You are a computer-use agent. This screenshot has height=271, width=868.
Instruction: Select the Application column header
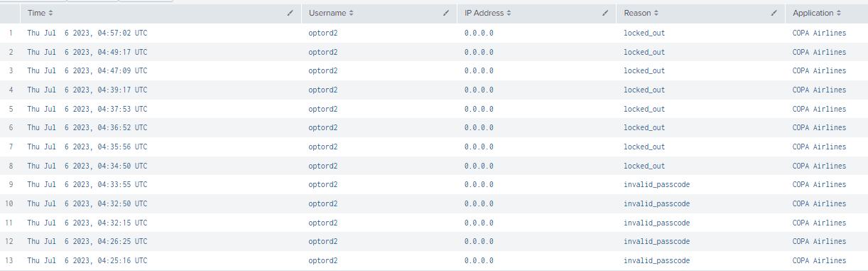point(813,14)
